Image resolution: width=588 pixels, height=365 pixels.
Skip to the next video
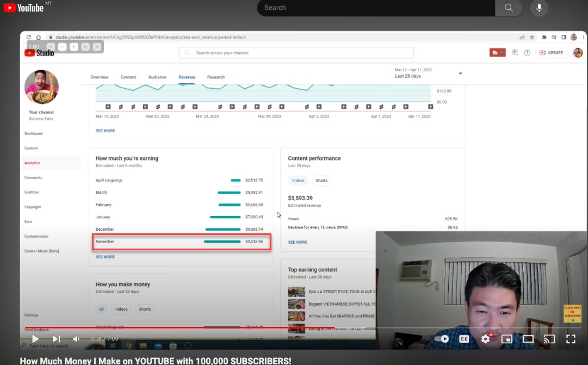click(x=56, y=339)
